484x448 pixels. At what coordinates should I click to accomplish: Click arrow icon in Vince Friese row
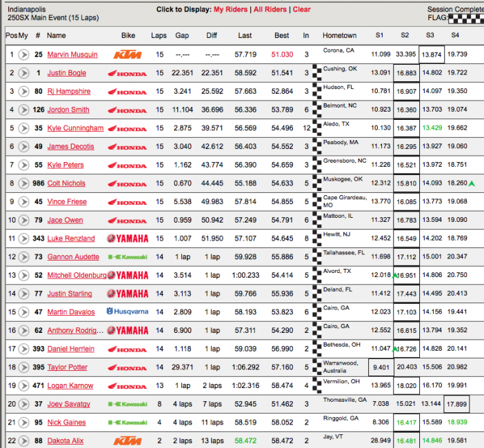point(23,202)
